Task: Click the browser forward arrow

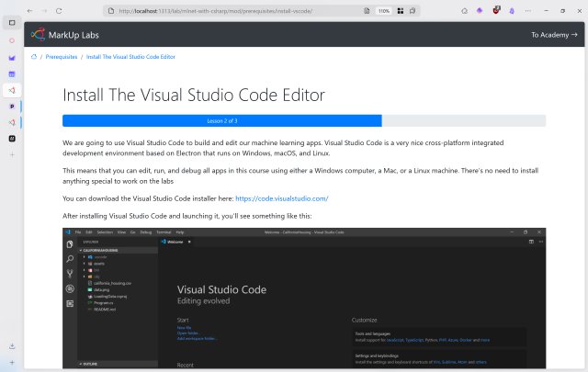Action: [x=44, y=11]
